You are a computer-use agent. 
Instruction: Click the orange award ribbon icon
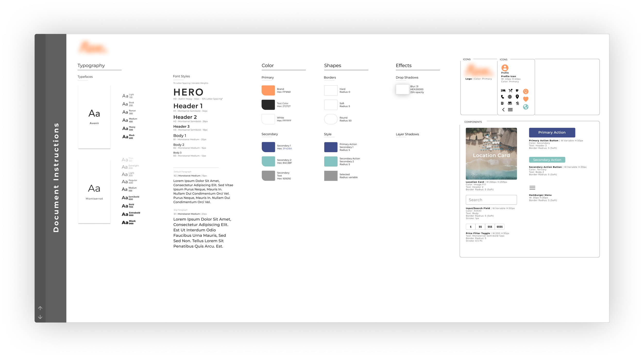[526, 92]
